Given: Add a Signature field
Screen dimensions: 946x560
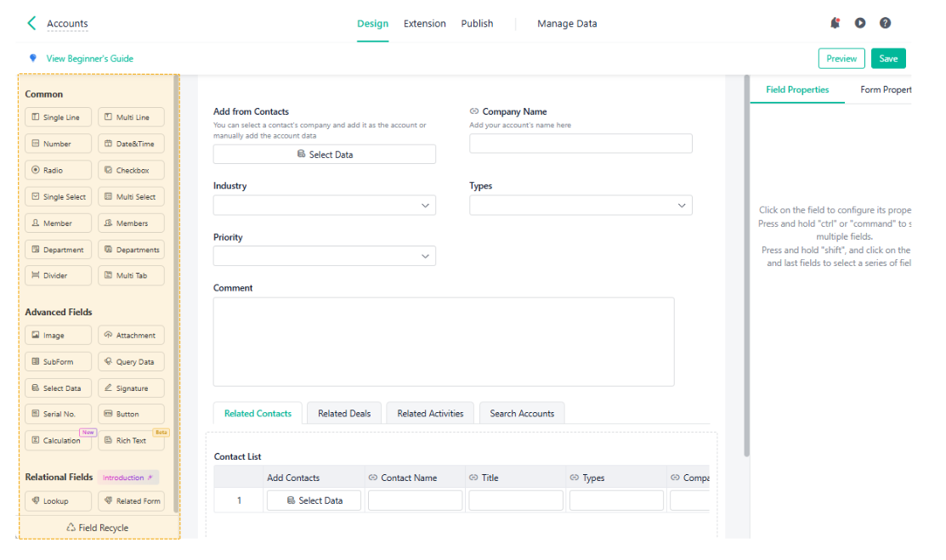Looking at the screenshot, I should pos(131,388).
